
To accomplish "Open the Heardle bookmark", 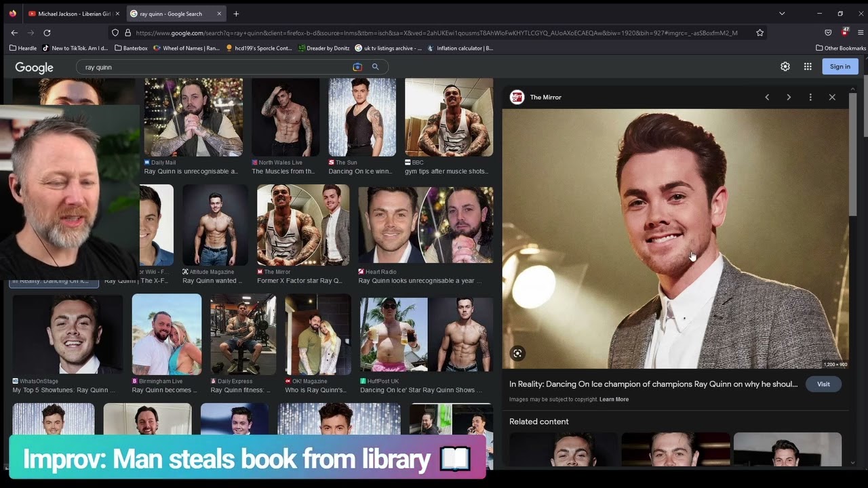I will click(23, 48).
